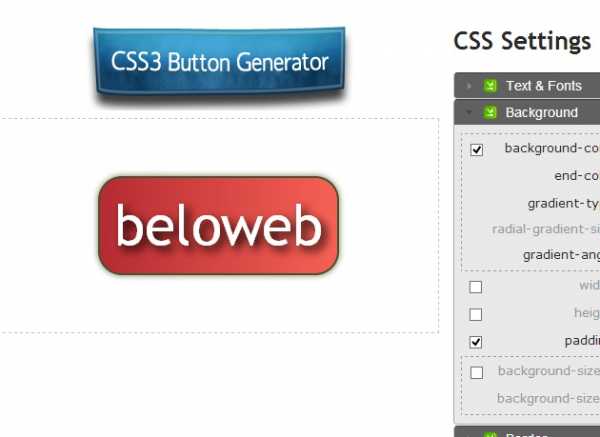
Task: Click the gradient-type setting label
Action: [x=564, y=204]
